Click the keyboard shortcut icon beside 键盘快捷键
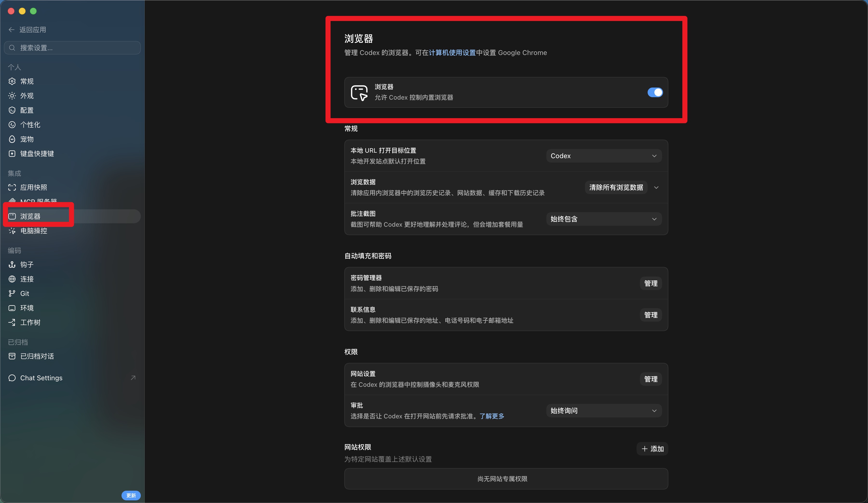Screen dimensions: 868x503 pos(12,154)
